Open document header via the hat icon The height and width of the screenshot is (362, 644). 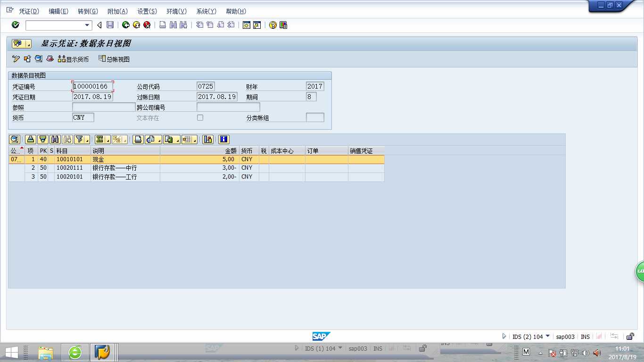[x=50, y=59]
